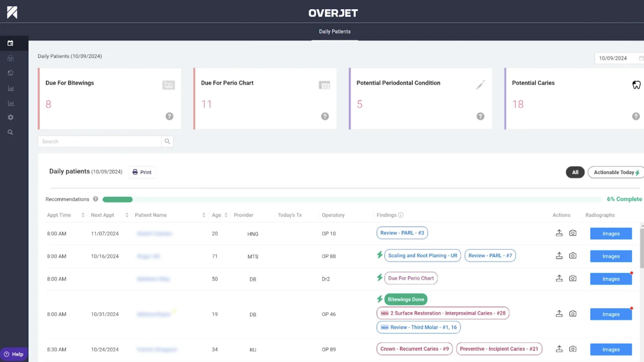Open the Help button at bottom left

(14, 354)
